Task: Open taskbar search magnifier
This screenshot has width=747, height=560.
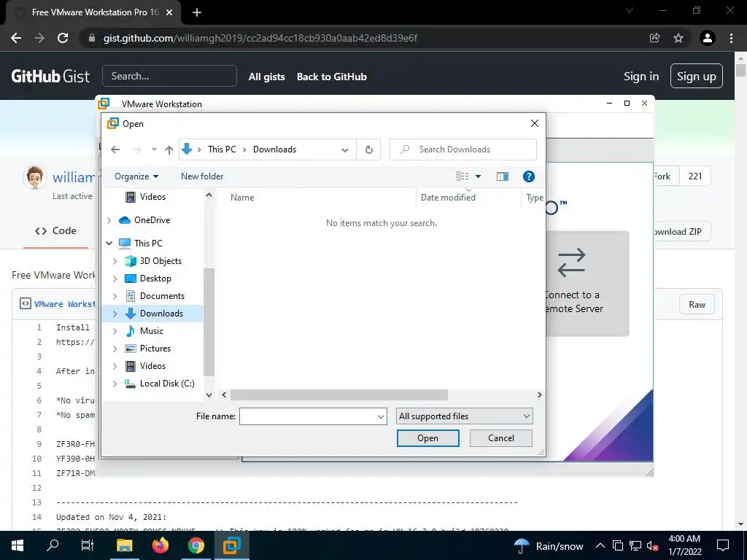Action: pos(53,545)
